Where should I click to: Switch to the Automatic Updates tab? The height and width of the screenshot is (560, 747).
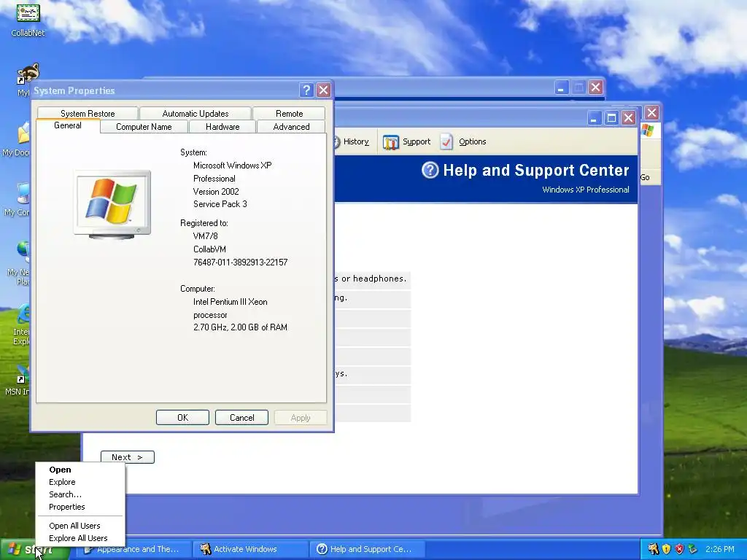tap(196, 113)
